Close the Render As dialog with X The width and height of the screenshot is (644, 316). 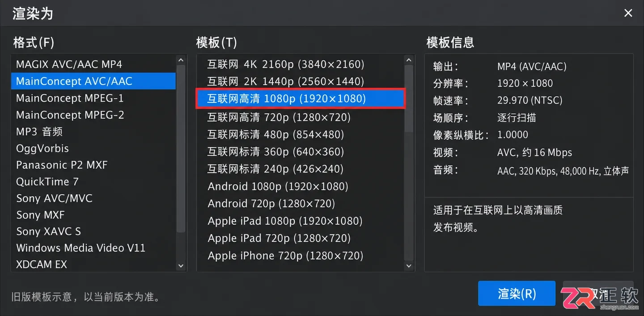tap(628, 13)
